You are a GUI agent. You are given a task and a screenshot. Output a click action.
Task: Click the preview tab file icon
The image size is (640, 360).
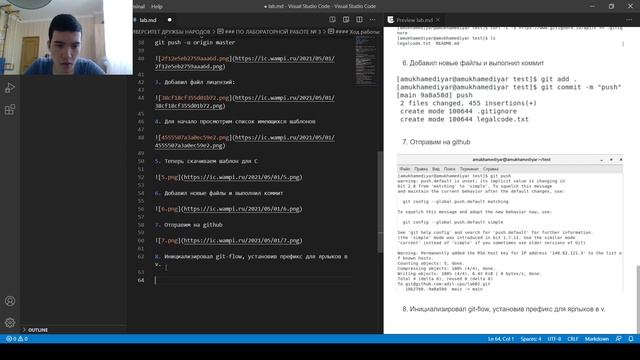(x=391, y=20)
